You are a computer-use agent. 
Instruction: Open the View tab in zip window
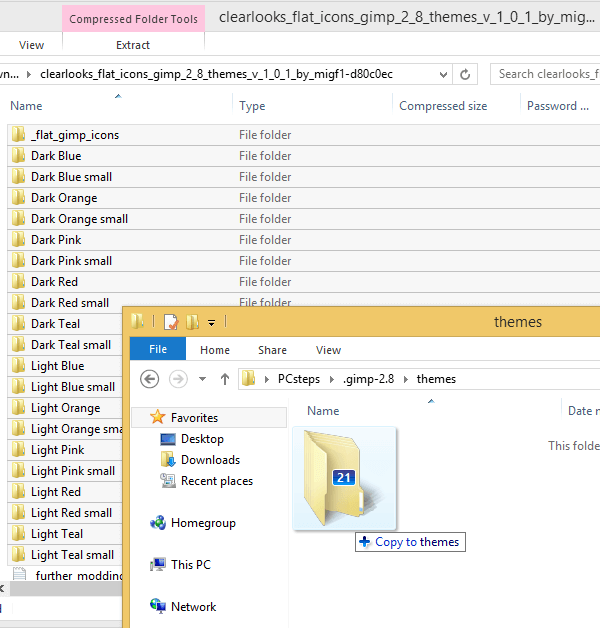pos(31,45)
